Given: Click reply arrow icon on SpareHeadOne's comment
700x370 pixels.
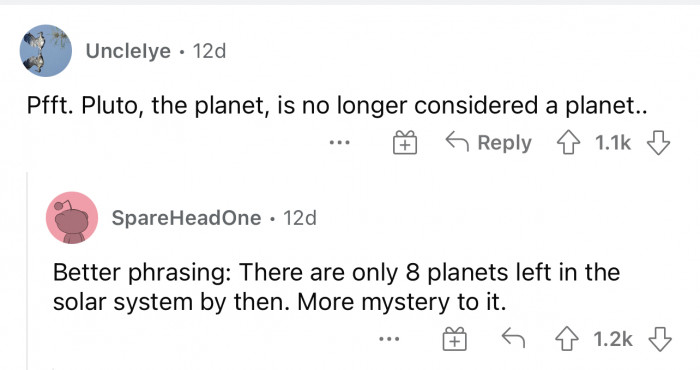Looking at the screenshot, I should (513, 338).
